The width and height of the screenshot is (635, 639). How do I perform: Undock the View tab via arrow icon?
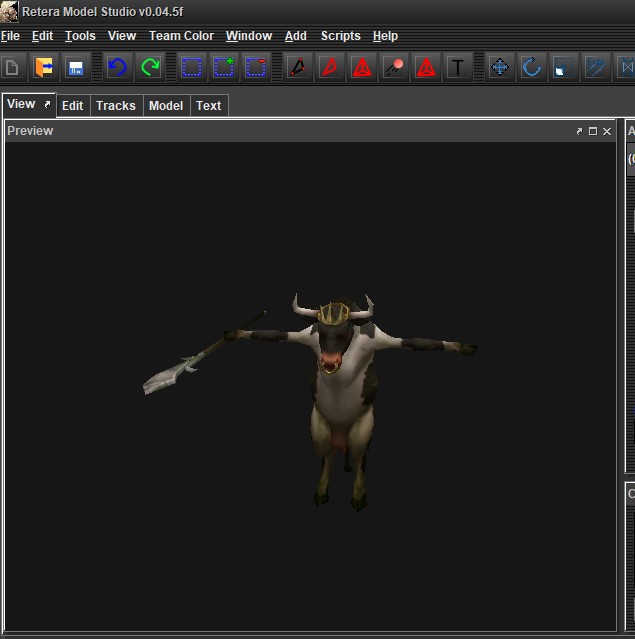47,104
